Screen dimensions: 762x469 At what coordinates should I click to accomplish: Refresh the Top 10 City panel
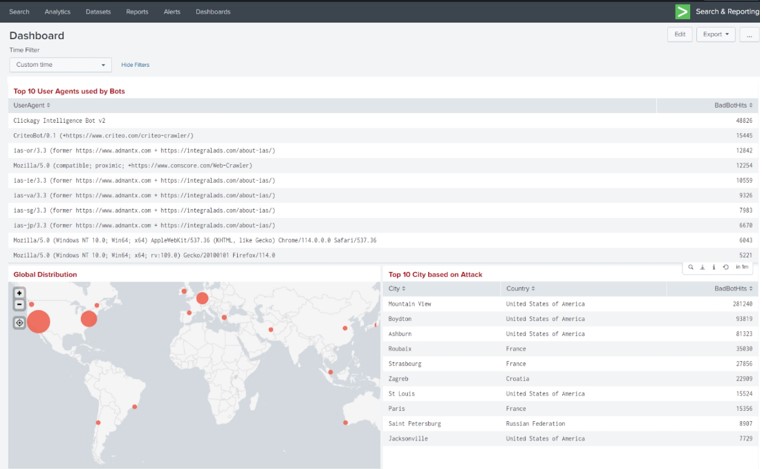[726, 267]
